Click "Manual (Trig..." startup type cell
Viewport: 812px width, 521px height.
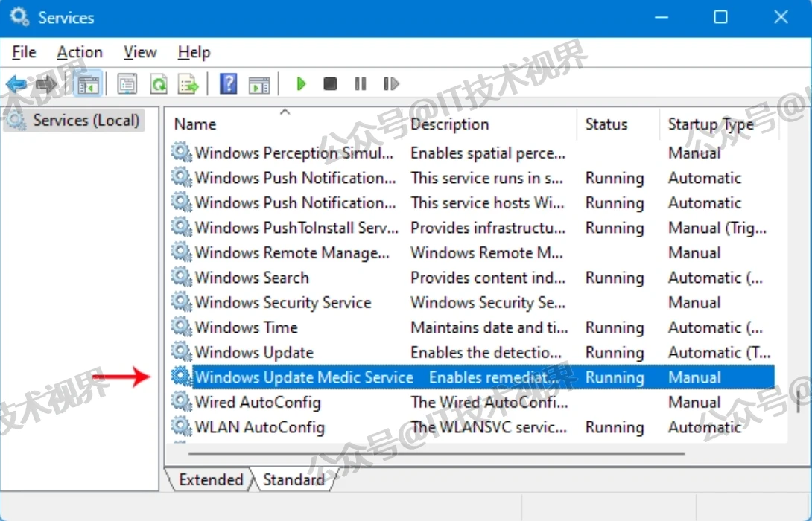(x=717, y=228)
